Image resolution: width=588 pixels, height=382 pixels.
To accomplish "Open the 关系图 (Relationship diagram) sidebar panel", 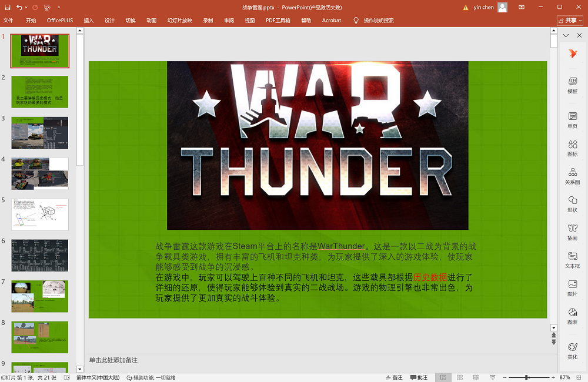I will click(x=572, y=176).
